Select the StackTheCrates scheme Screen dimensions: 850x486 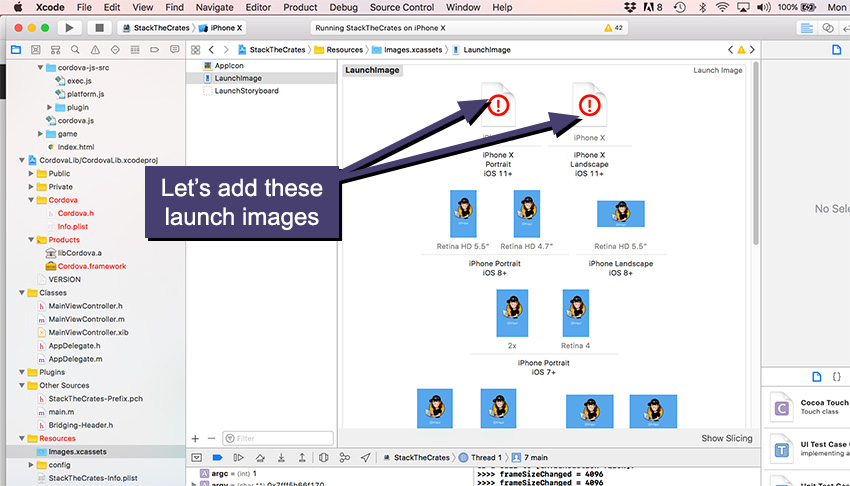coord(157,28)
